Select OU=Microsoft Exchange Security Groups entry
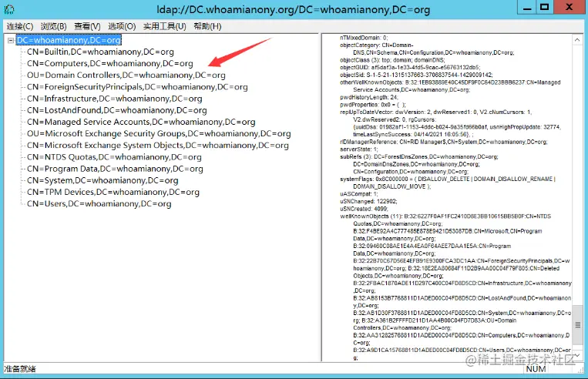 tap(159, 133)
